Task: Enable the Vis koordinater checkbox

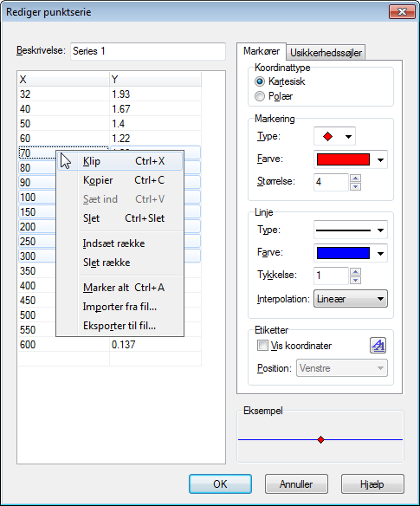Action: (x=262, y=346)
